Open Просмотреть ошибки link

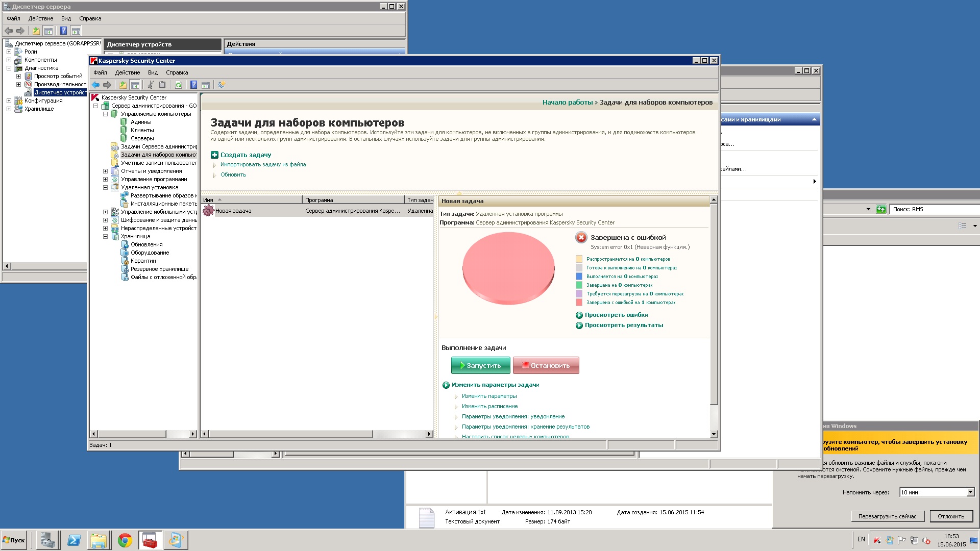(616, 315)
